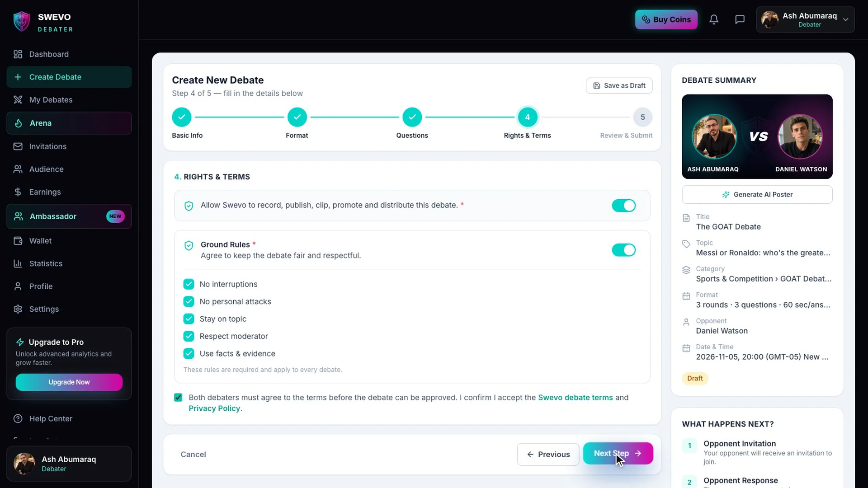Open the Ambassador menu item
Viewport: 868px width, 488px height.
click(x=69, y=216)
